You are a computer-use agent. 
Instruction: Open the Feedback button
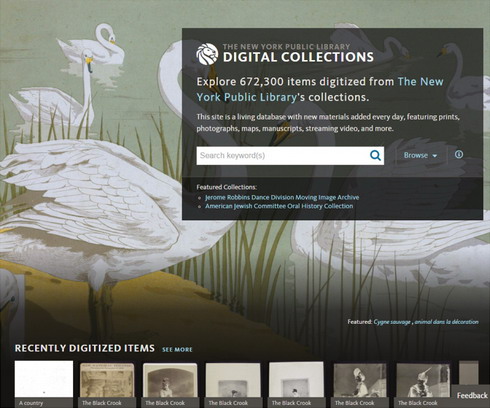click(x=472, y=396)
